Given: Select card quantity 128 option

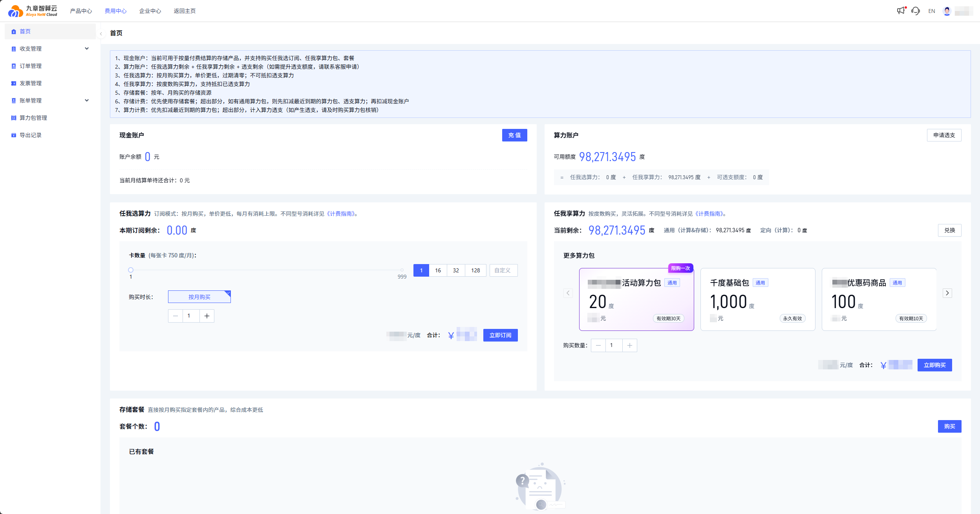Looking at the screenshot, I should click(x=475, y=270).
